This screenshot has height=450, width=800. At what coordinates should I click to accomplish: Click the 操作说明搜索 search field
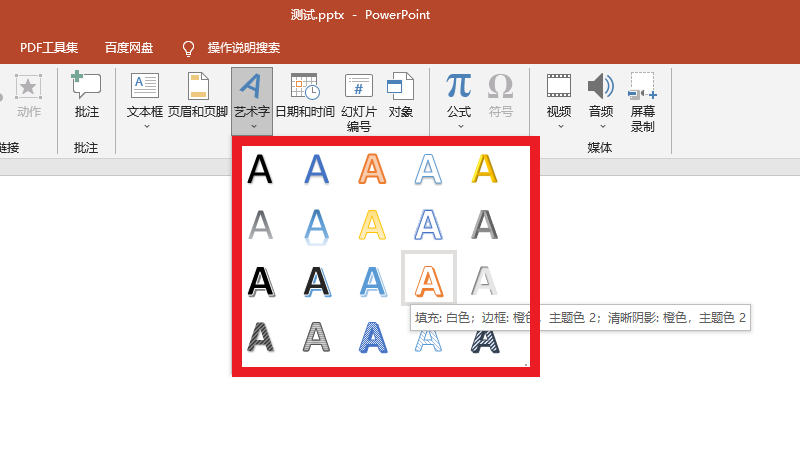click(243, 47)
